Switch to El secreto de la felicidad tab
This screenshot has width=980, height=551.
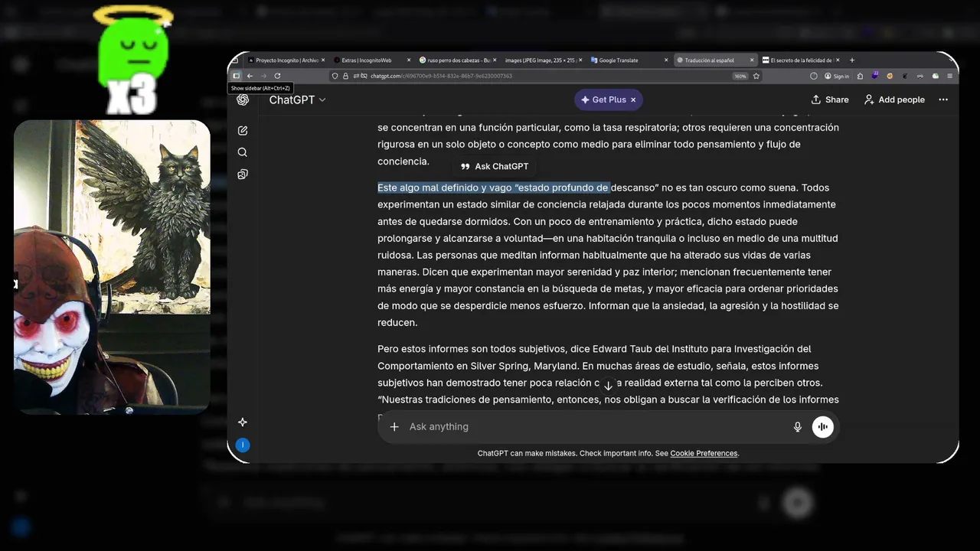pos(800,60)
